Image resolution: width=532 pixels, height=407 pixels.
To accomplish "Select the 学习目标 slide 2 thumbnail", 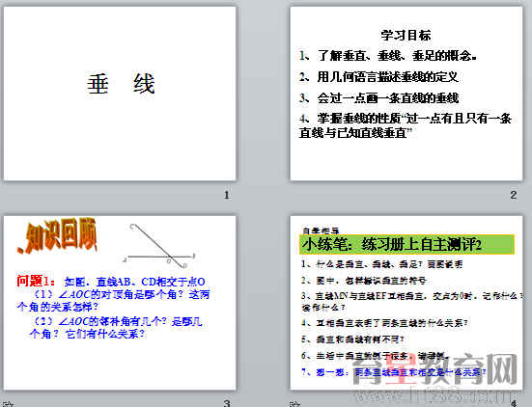I will coord(406,94).
